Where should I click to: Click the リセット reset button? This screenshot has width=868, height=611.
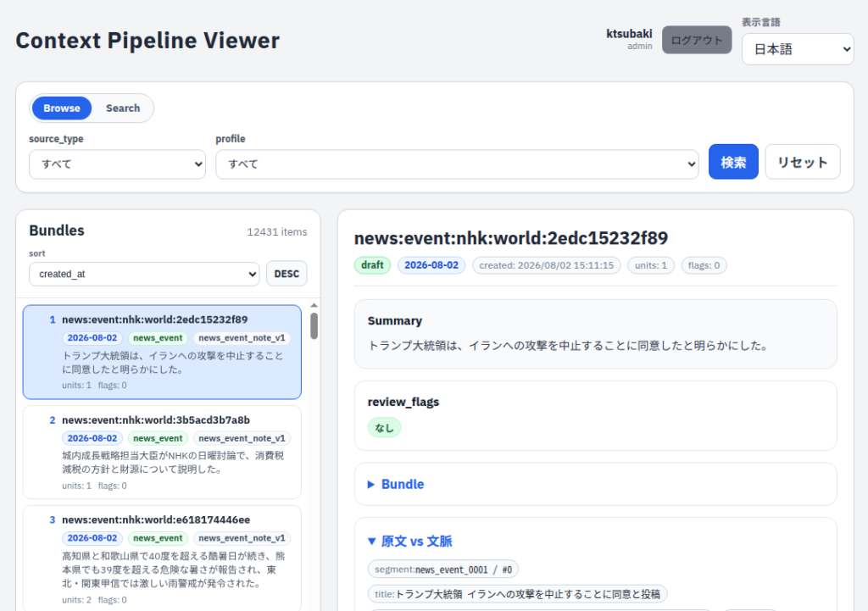coord(803,162)
